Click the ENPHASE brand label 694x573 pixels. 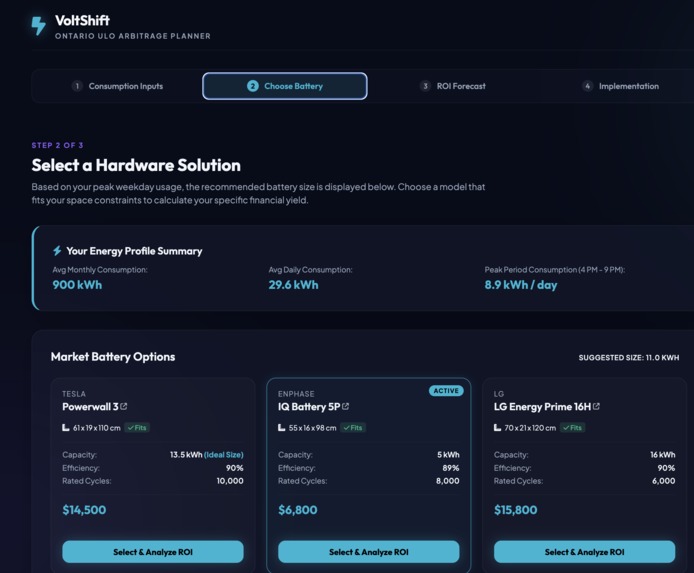pyautogui.click(x=296, y=394)
